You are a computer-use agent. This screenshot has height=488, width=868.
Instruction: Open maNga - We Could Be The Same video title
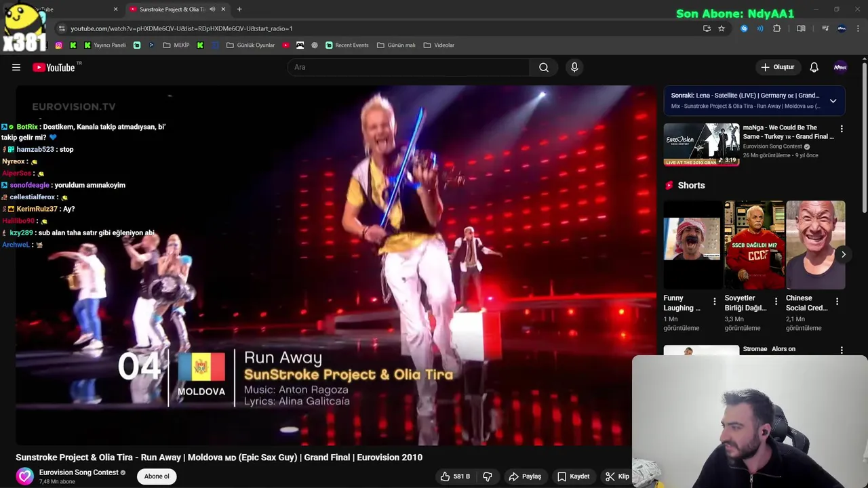point(788,132)
